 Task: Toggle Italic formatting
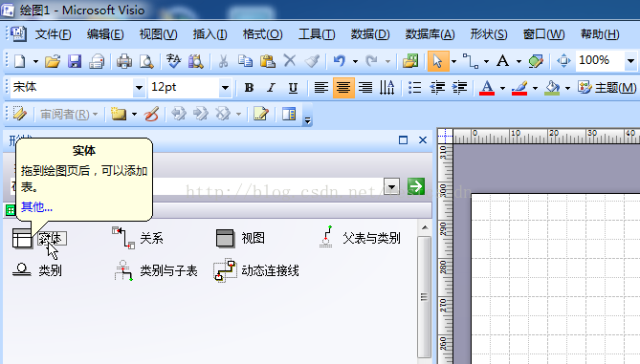coord(271,87)
